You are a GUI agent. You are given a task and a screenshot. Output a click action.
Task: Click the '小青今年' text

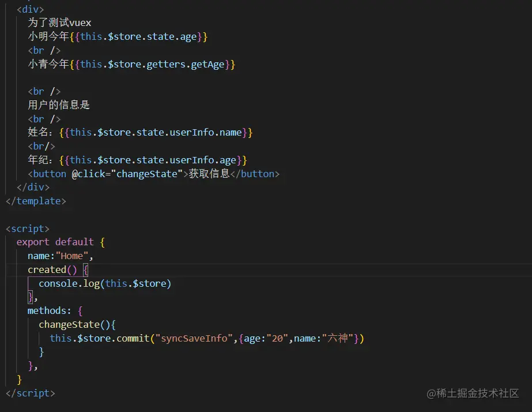tap(48, 64)
